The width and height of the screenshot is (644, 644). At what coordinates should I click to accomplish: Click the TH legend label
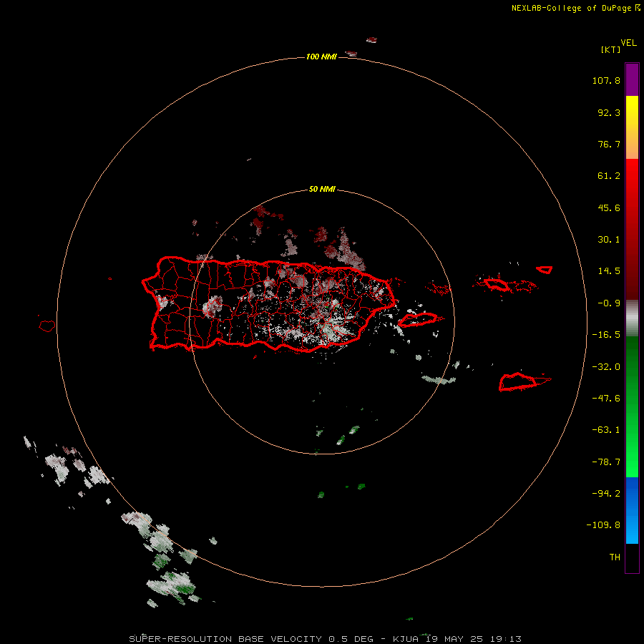[615, 557]
